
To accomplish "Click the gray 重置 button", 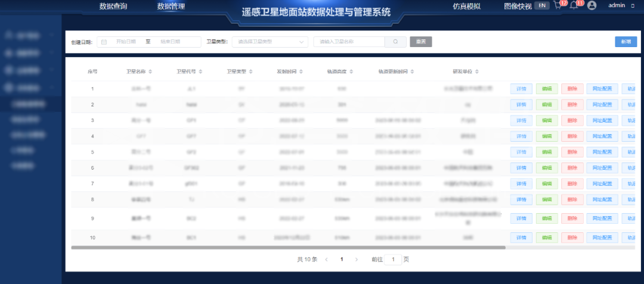I will click(x=420, y=42).
